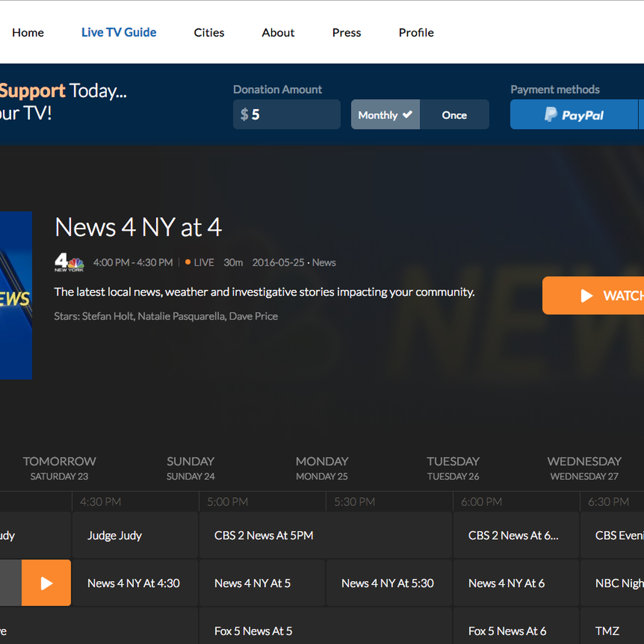Viewport: 644px width, 644px height.
Task: Click the stars line with Stefan Holt
Action: [x=166, y=316]
